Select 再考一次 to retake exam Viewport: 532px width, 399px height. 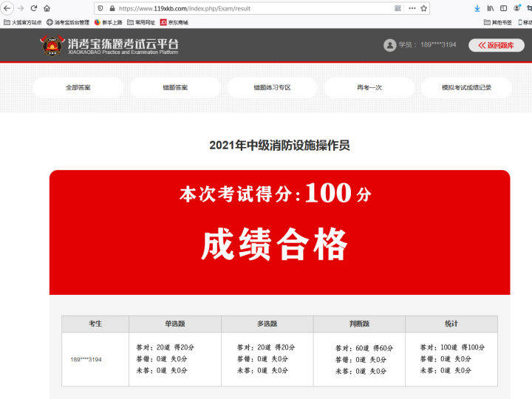coord(369,87)
